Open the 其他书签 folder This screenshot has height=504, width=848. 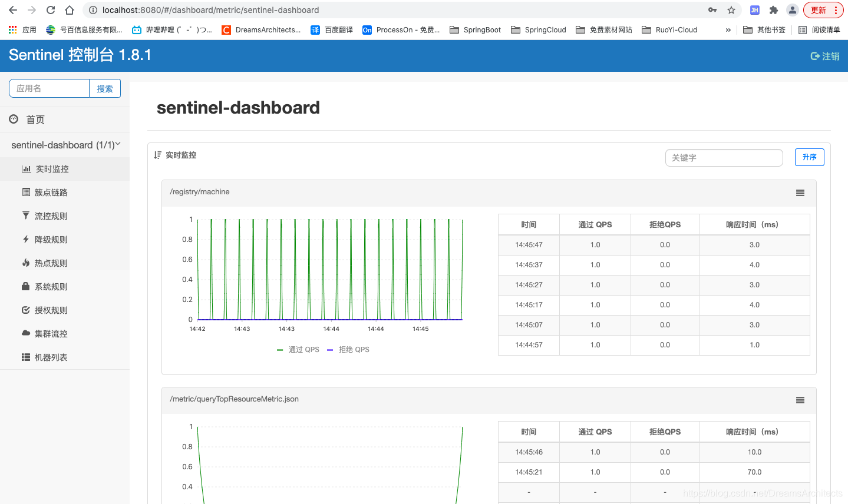[x=764, y=30]
